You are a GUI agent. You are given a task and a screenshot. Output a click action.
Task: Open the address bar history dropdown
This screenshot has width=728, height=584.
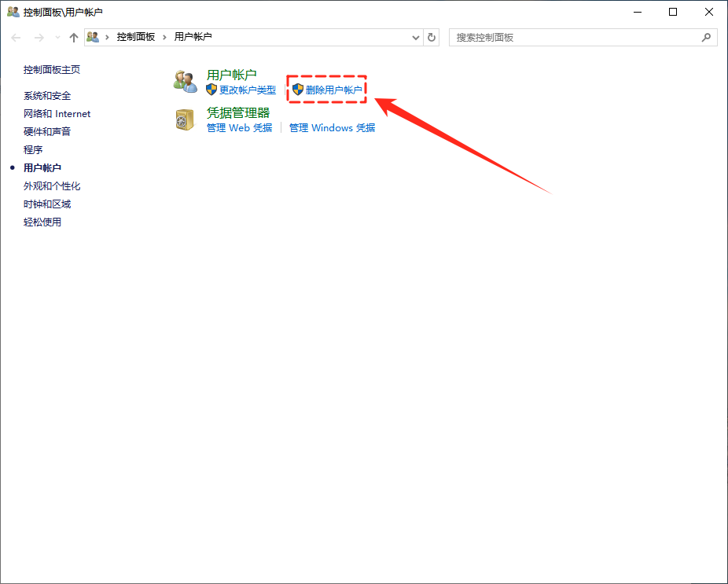(416, 38)
